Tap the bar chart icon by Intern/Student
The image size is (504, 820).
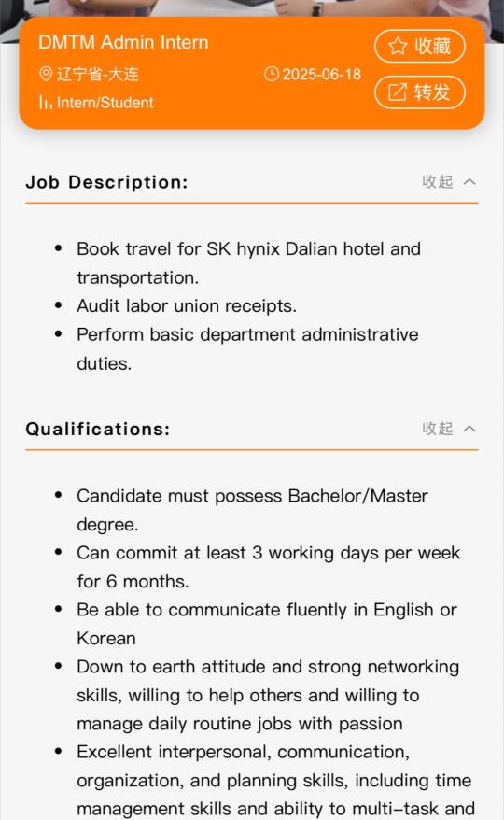(46, 102)
